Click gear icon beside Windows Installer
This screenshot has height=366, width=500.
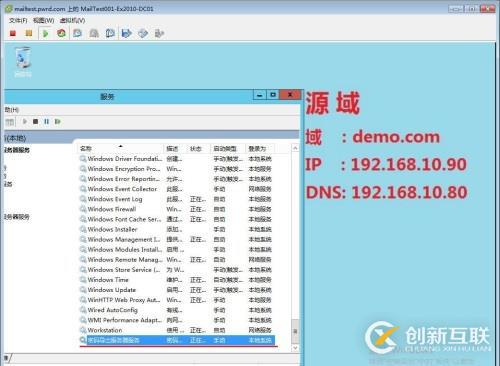pyautogui.click(x=83, y=229)
